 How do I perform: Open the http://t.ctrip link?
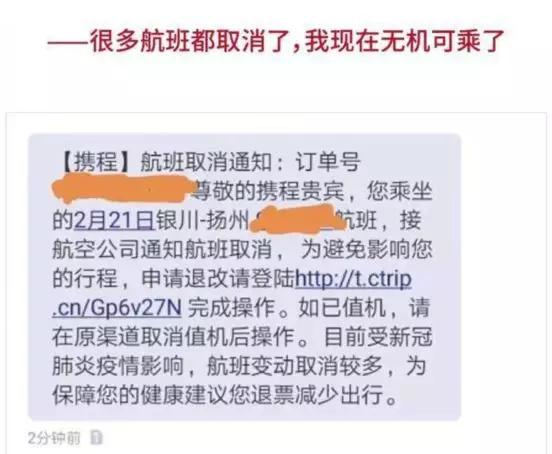353,279
